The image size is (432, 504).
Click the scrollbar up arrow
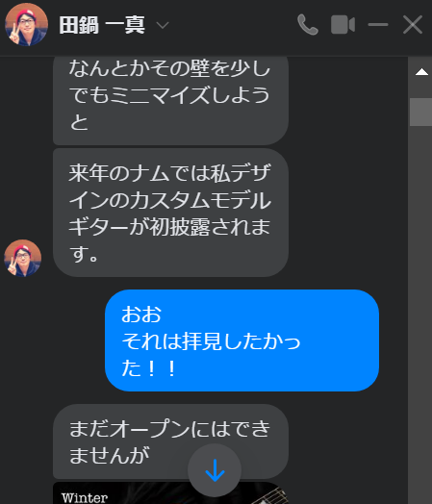pyautogui.click(x=421, y=72)
